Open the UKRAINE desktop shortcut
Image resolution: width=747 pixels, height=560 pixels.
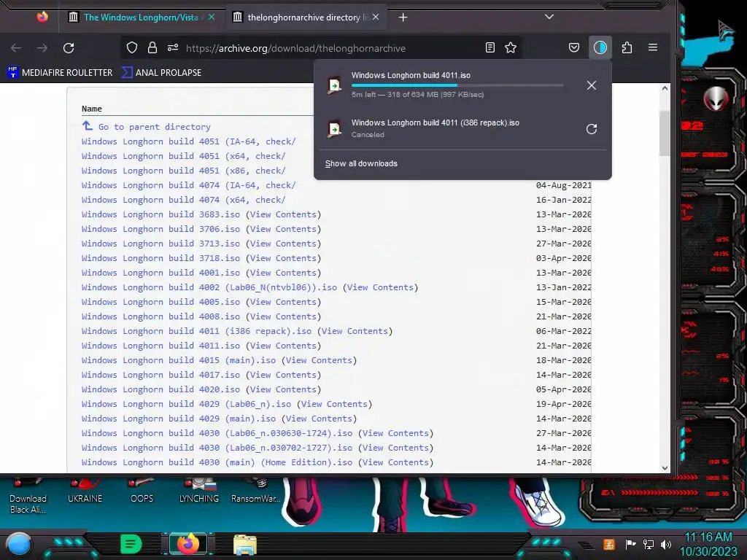pos(85,492)
